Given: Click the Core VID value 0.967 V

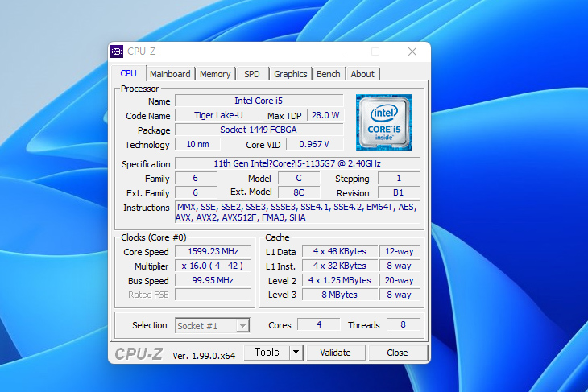Looking at the screenshot, I should tap(315, 144).
